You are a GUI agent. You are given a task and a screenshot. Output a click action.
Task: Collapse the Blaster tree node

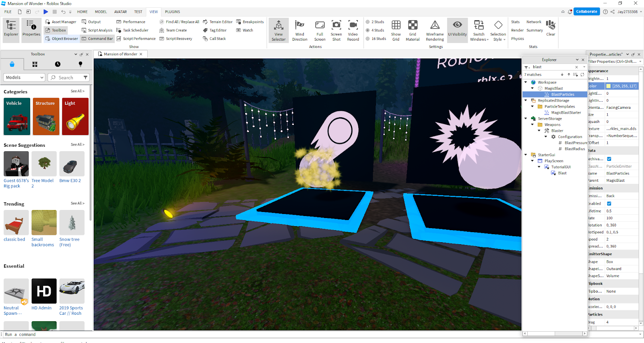[539, 131]
